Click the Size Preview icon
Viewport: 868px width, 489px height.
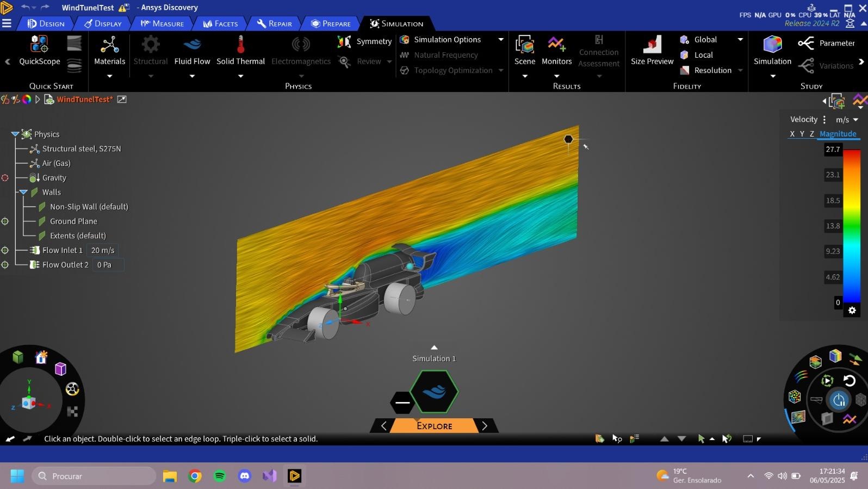coord(652,45)
